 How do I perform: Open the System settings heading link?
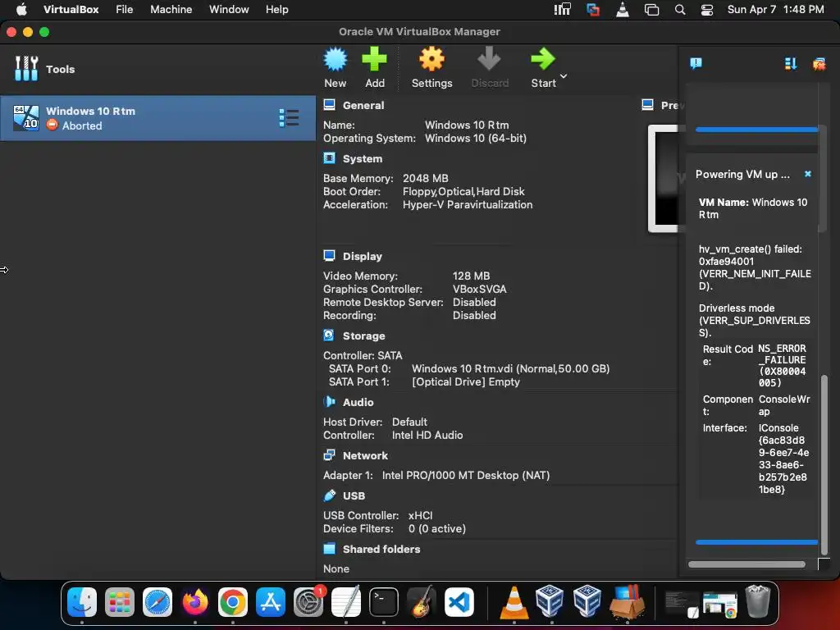click(x=362, y=158)
